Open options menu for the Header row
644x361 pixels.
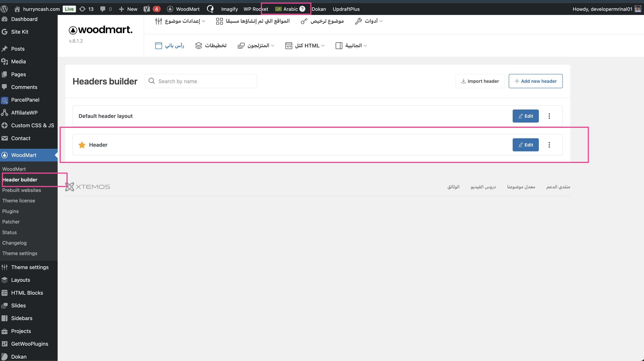549,145
